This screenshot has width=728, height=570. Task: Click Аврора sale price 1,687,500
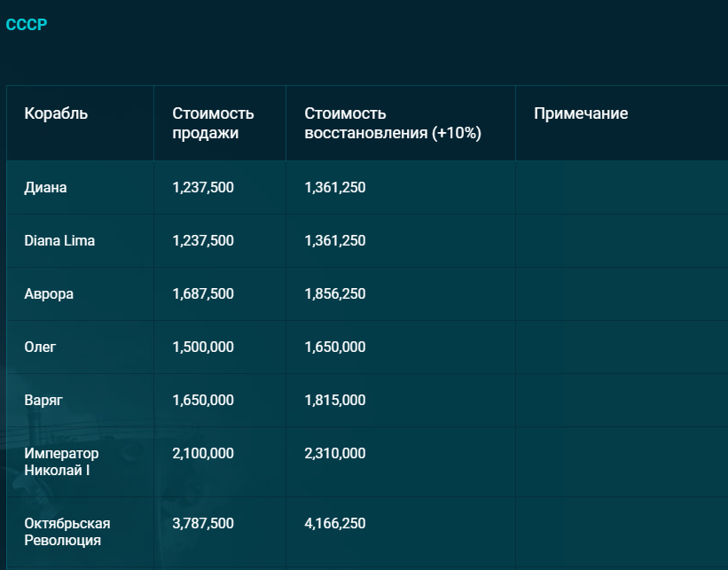point(203,293)
